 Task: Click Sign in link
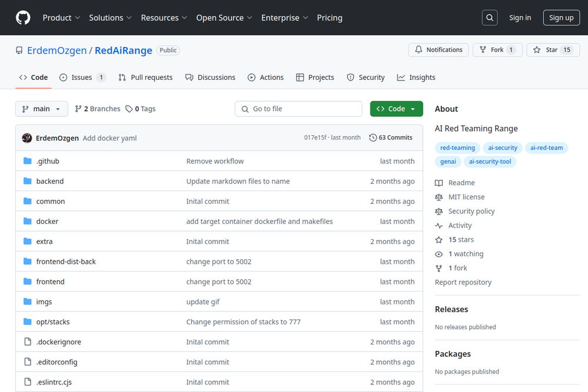(x=520, y=18)
